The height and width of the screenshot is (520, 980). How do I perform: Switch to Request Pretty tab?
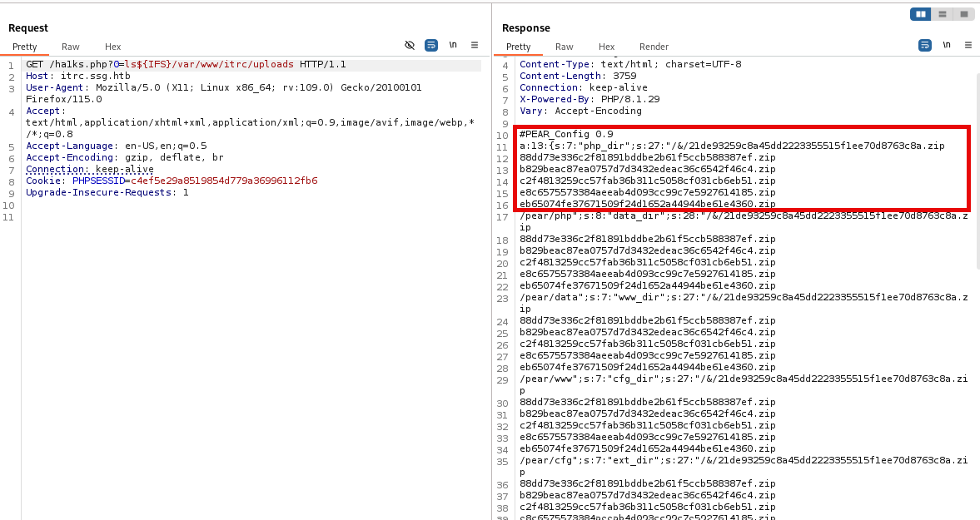click(24, 47)
